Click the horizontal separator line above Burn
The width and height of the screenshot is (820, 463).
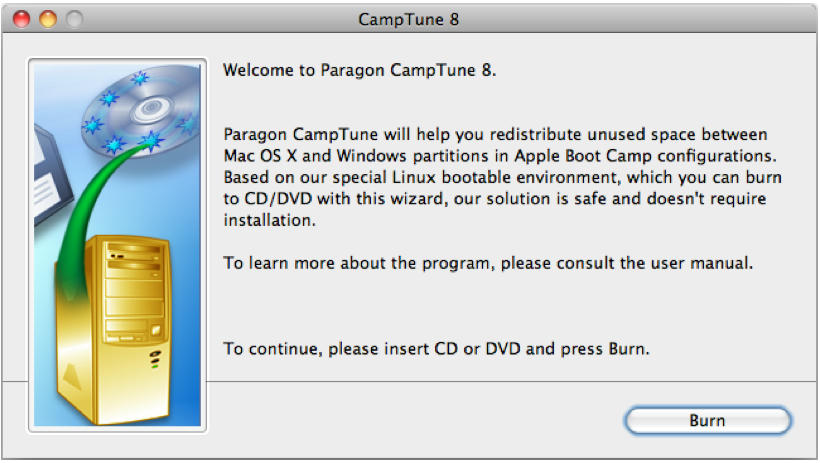pyautogui.click(x=511, y=381)
